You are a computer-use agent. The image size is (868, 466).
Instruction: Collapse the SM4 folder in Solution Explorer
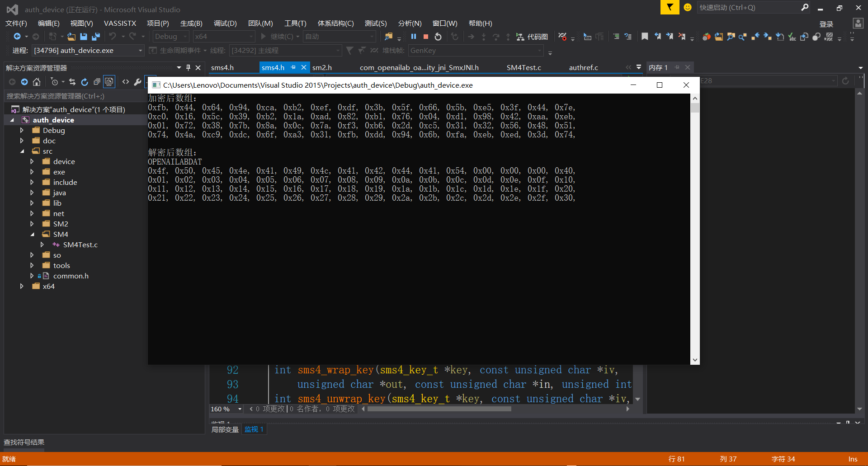[33, 234]
